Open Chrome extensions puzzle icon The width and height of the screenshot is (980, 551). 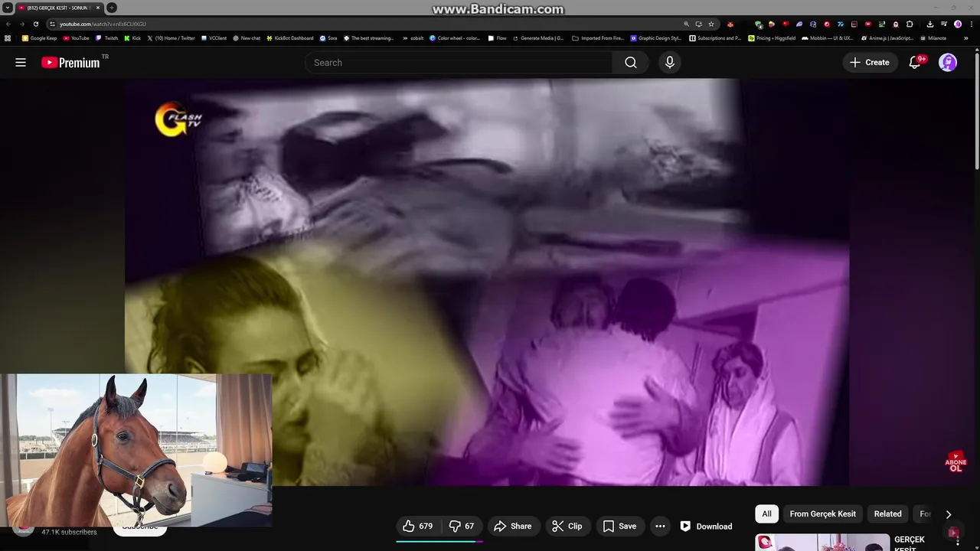(x=910, y=24)
